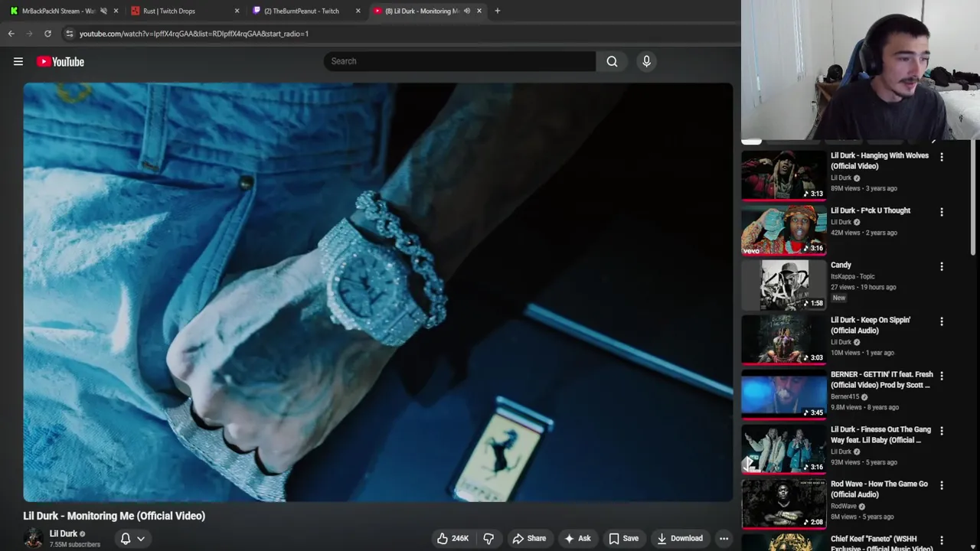Open Rod Wave How The Game Go title
980x551 pixels.
(x=879, y=489)
